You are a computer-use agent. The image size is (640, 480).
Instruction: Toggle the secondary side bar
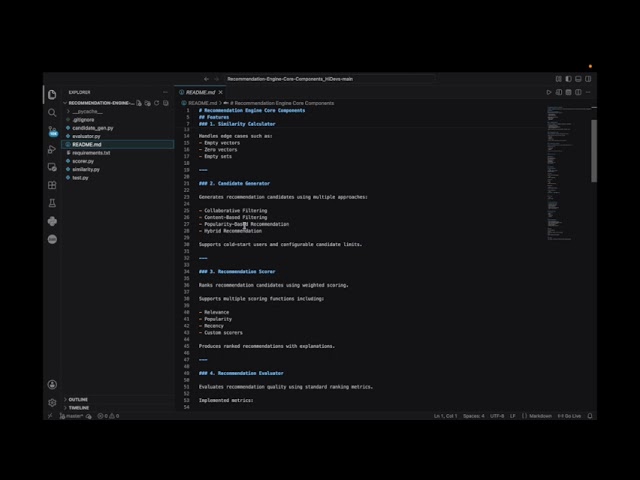[x=588, y=79]
